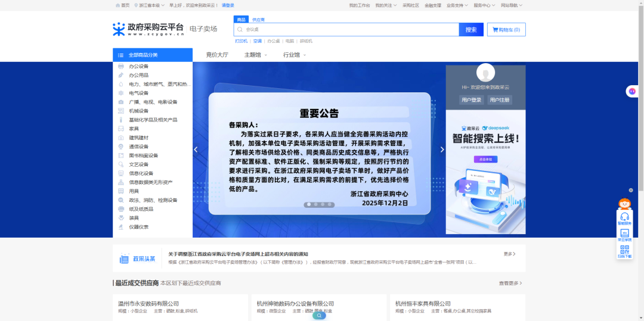Viewport: 644px width, 321px height.
Task: Click the user avatar in login panel
Action: pyautogui.click(x=485, y=73)
